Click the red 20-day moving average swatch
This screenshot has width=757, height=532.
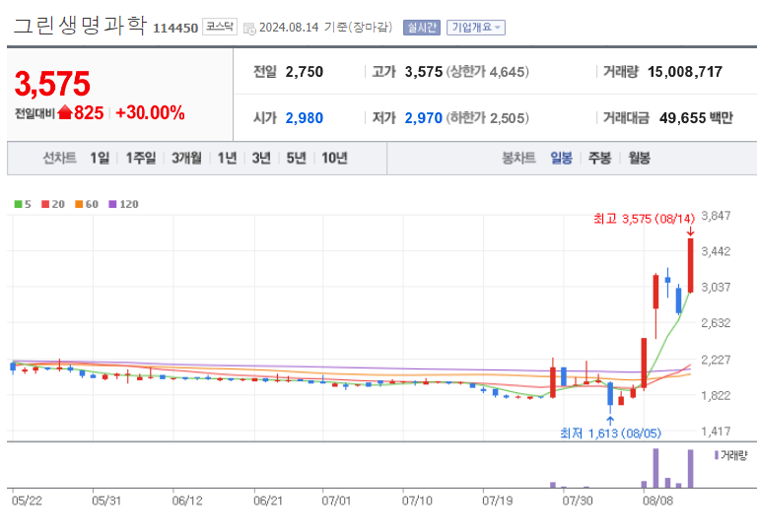[x=45, y=204]
